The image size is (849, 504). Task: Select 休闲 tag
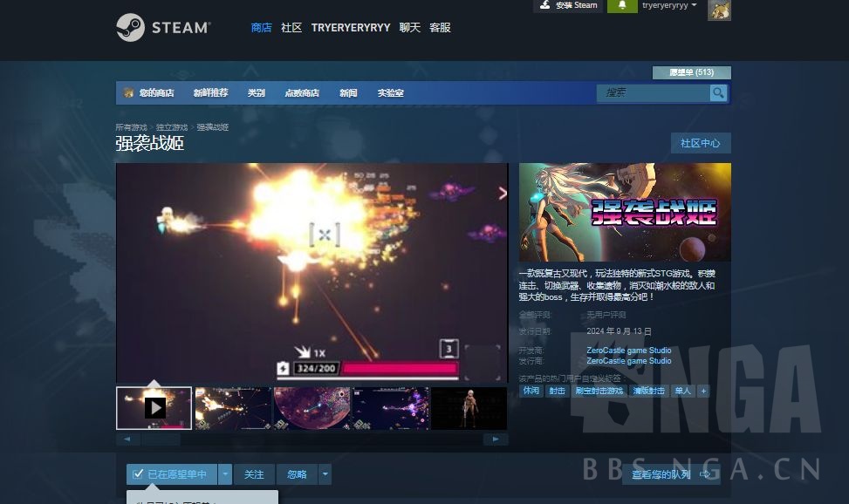[531, 391]
